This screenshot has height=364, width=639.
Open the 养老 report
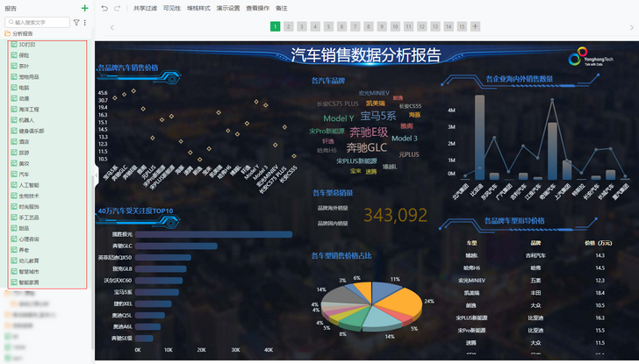point(24,250)
